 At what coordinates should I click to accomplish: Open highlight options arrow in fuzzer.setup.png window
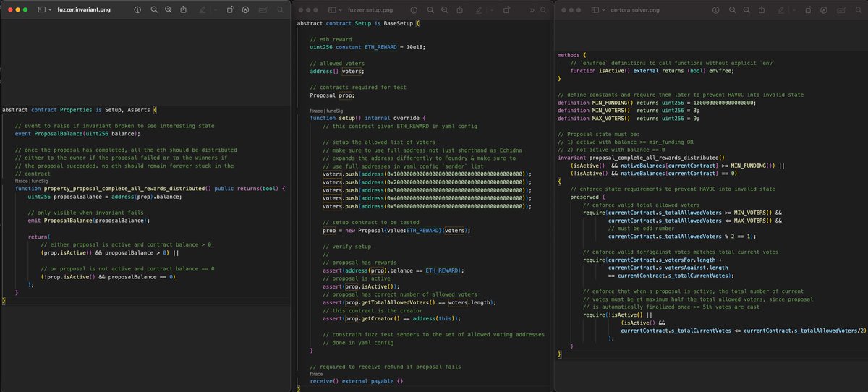pos(492,10)
